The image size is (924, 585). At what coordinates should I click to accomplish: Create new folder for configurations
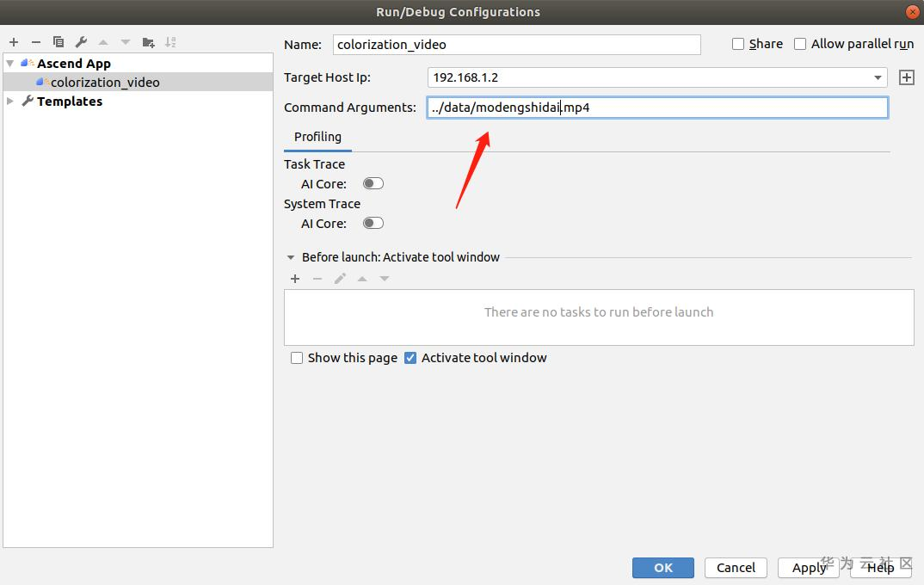pos(149,42)
